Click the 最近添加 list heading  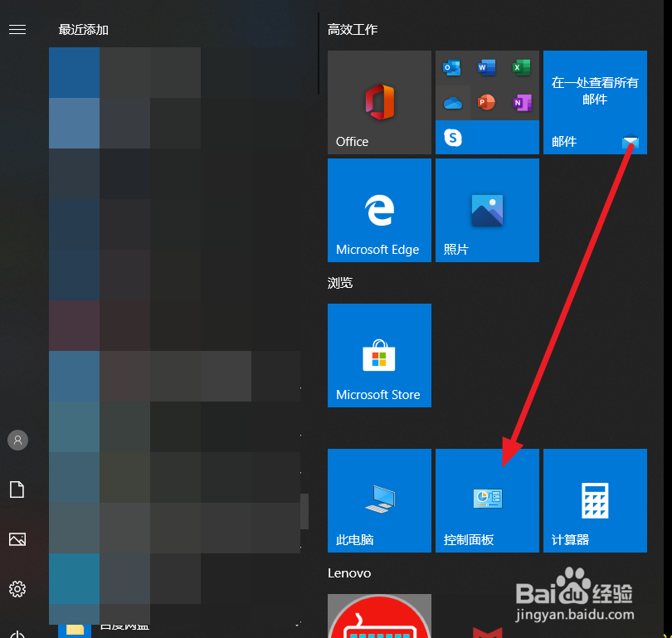(83, 30)
